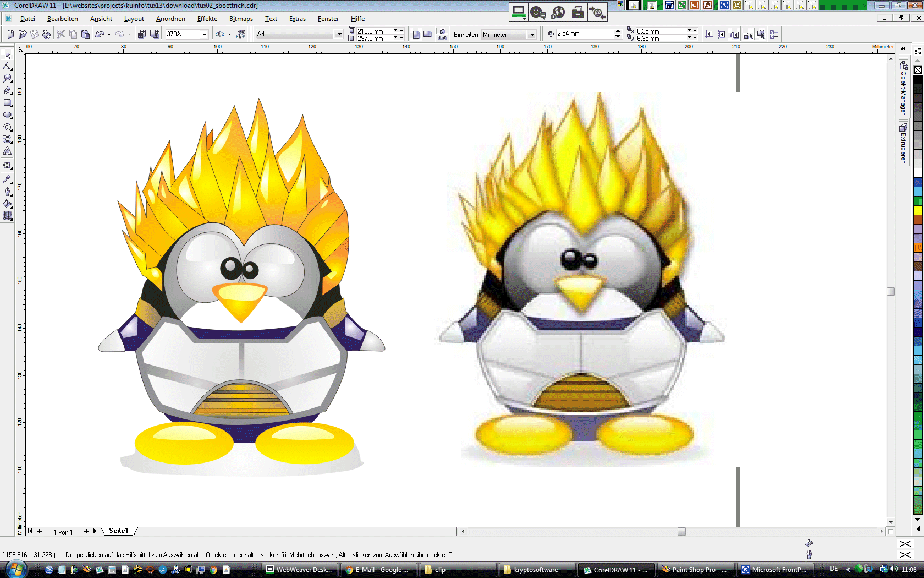Decrease nudge offset 2,54 mm spinner
Image resolution: width=924 pixels, height=578 pixels.
(618, 37)
